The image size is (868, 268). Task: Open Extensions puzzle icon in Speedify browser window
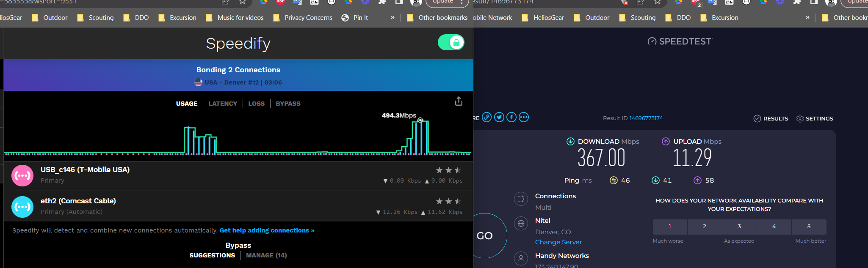coord(382,2)
